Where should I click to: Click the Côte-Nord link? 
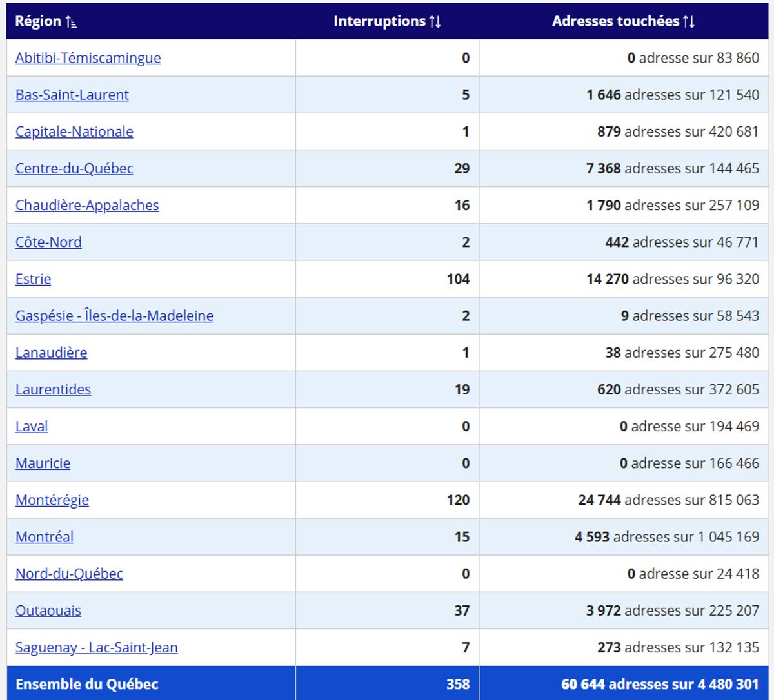pos(48,242)
